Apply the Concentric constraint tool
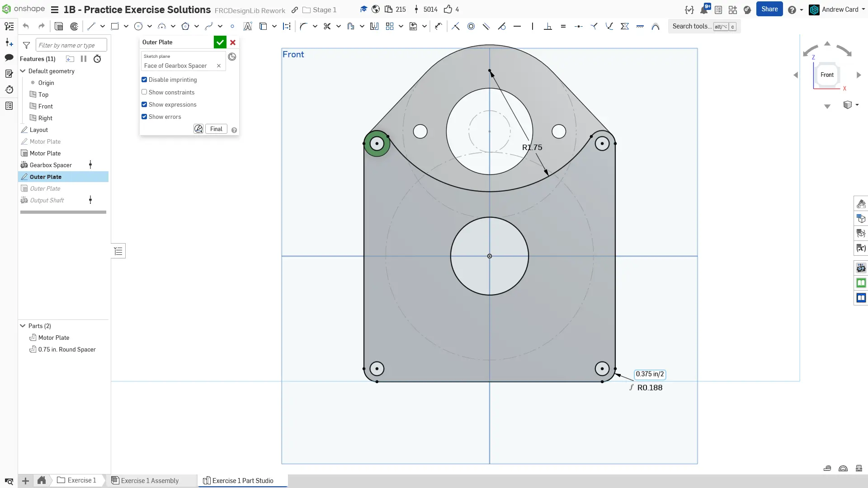The height and width of the screenshot is (488, 868). tap(471, 26)
